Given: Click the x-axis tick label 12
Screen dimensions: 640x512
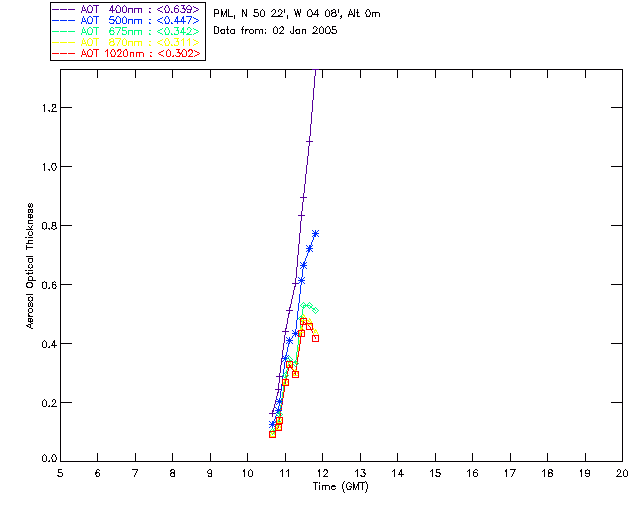Looking at the screenshot, I should [x=322, y=473].
